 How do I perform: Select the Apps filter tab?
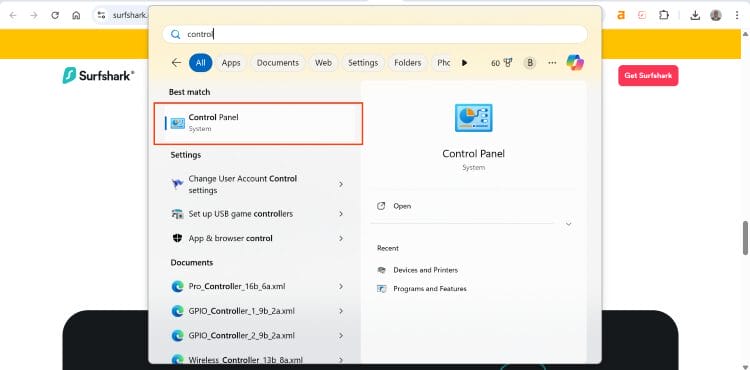point(231,63)
